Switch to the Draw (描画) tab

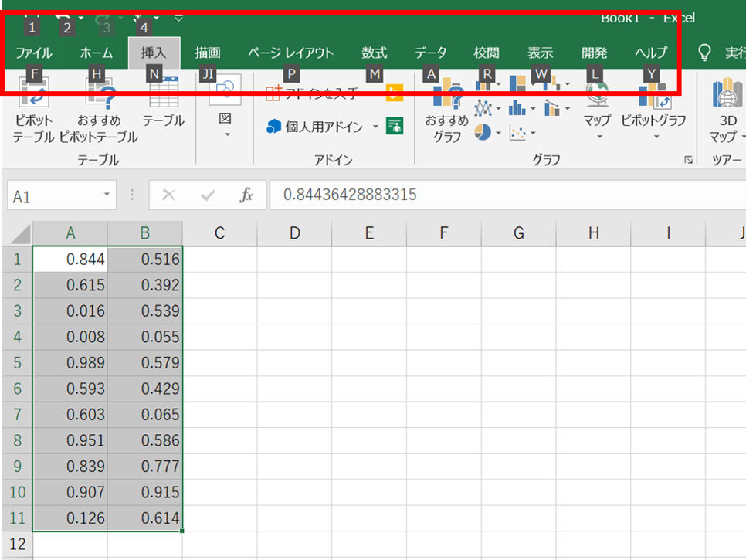coord(208,53)
